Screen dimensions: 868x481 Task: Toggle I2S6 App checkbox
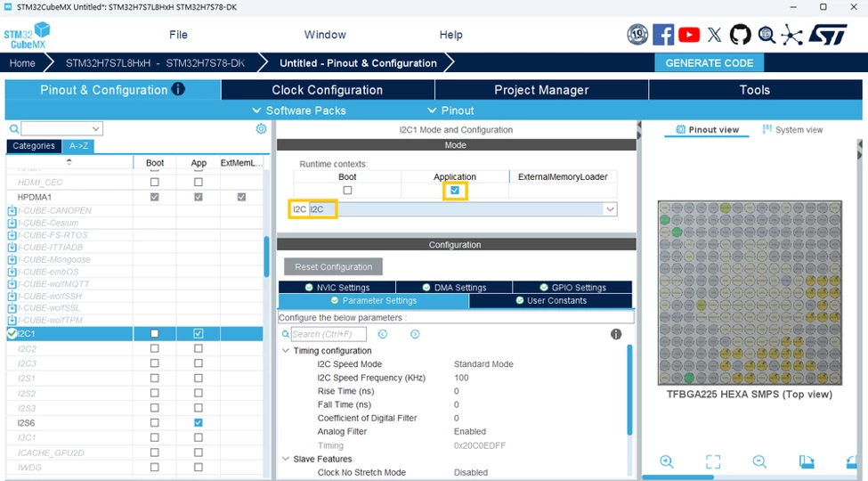tap(199, 422)
